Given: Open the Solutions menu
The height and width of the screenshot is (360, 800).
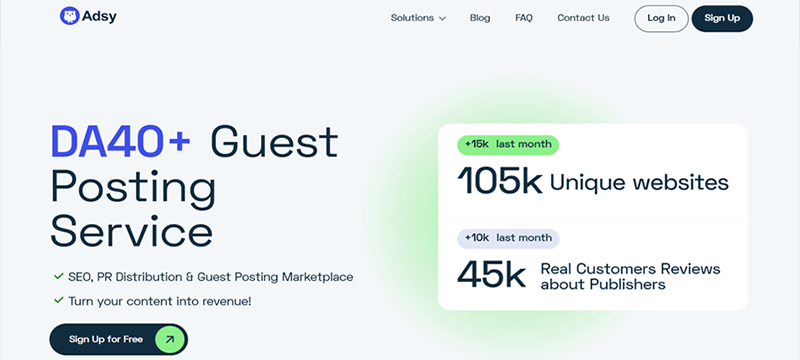Looking at the screenshot, I should 418,18.
